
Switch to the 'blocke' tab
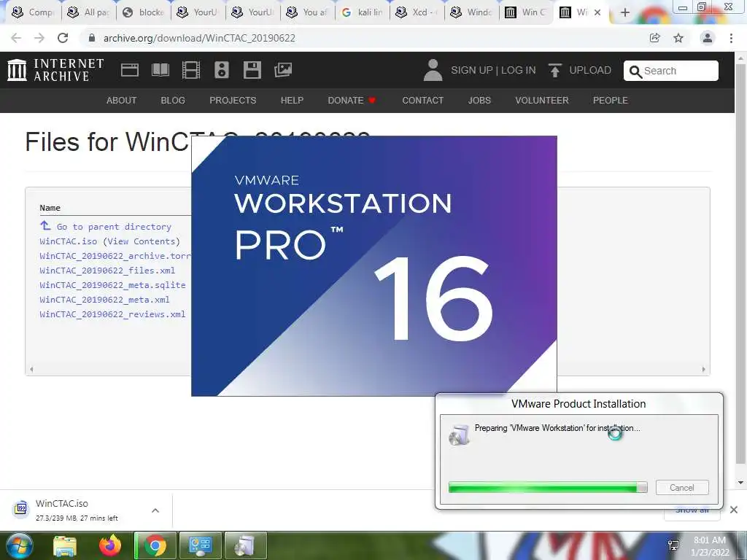pos(144,12)
